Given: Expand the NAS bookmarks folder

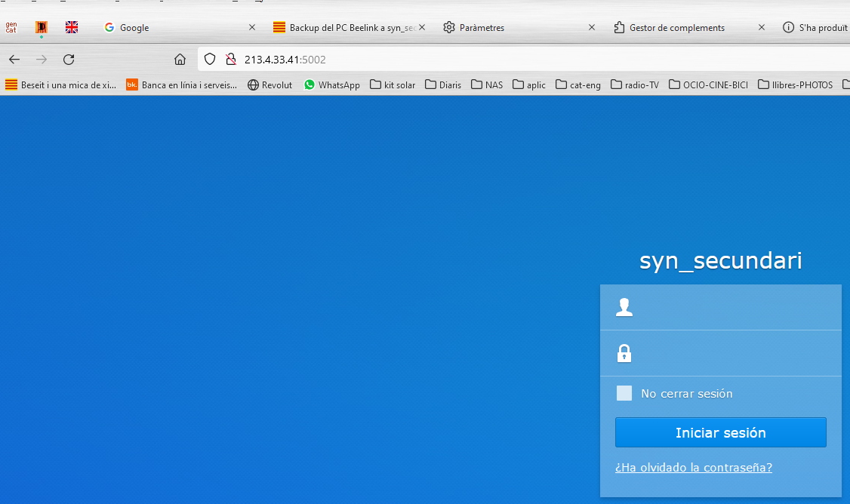Looking at the screenshot, I should [487, 85].
